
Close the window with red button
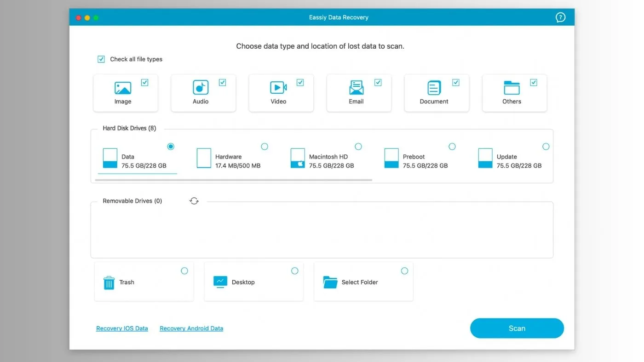[x=78, y=17]
